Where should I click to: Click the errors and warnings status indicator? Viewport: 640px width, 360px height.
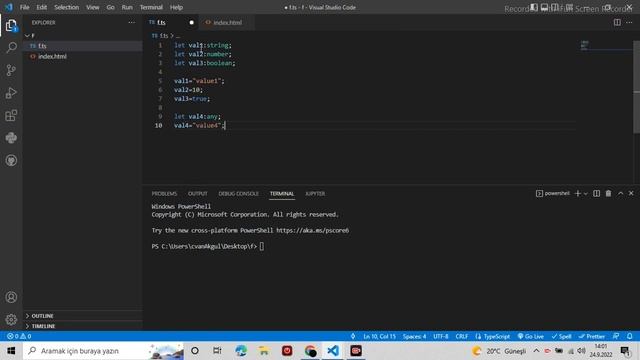point(19,336)
